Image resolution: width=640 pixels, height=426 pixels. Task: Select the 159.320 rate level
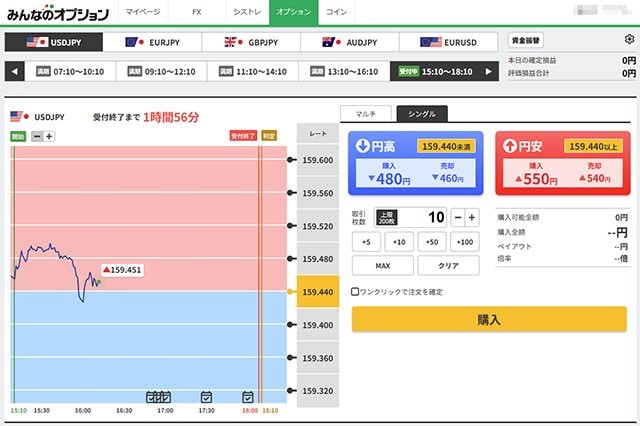tap(318, 390)
